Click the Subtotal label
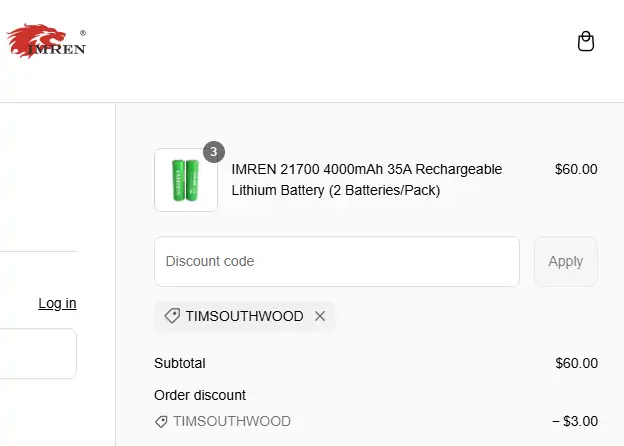Screen dimensions: 624x446 (180, 363)
